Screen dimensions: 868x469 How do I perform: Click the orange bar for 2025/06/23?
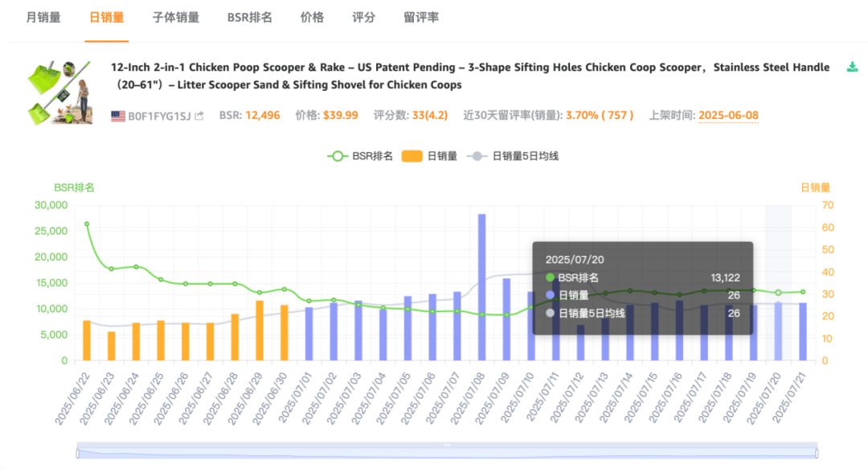[111, 346]
